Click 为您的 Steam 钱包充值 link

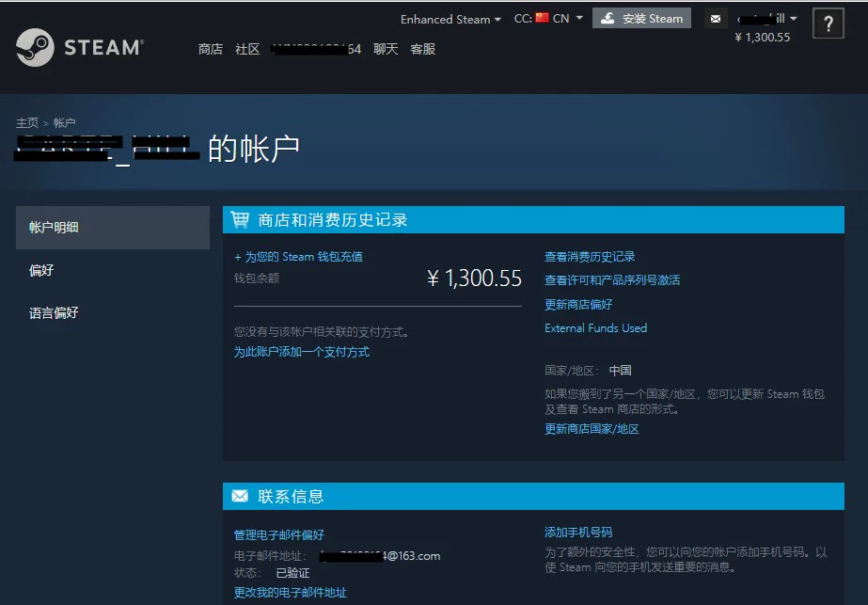coord(298,257)
